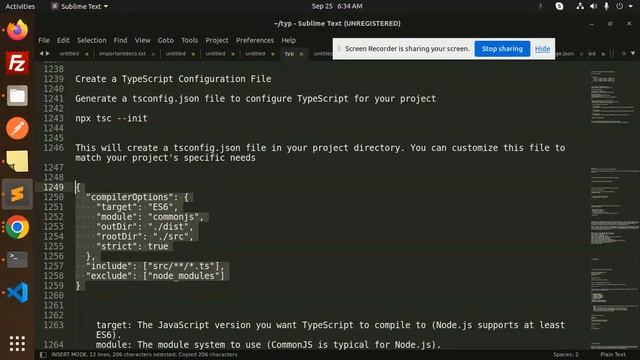
Task: Open Google Chrome from the dock
Action: pyautogui.click(x=17, y=227)
